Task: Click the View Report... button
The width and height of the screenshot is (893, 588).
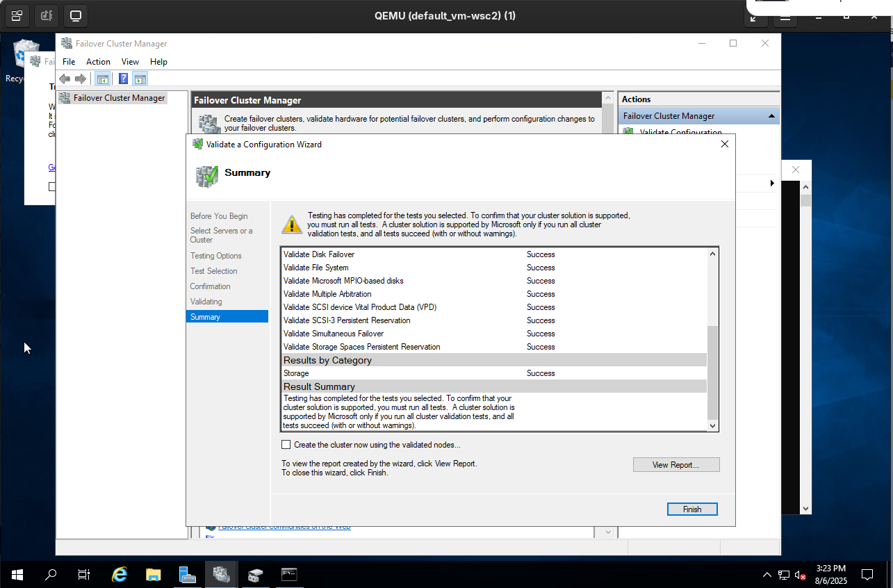Action: coord(676,465)
